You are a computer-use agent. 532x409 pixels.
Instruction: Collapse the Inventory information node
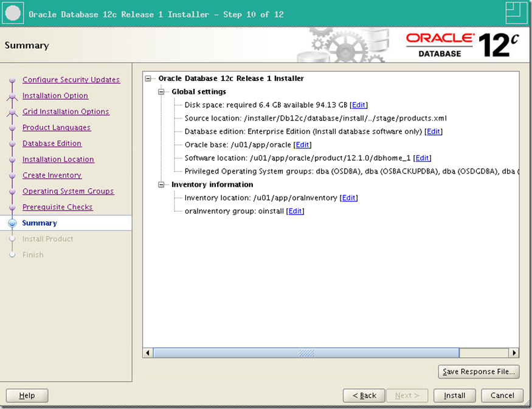point(161,184)
